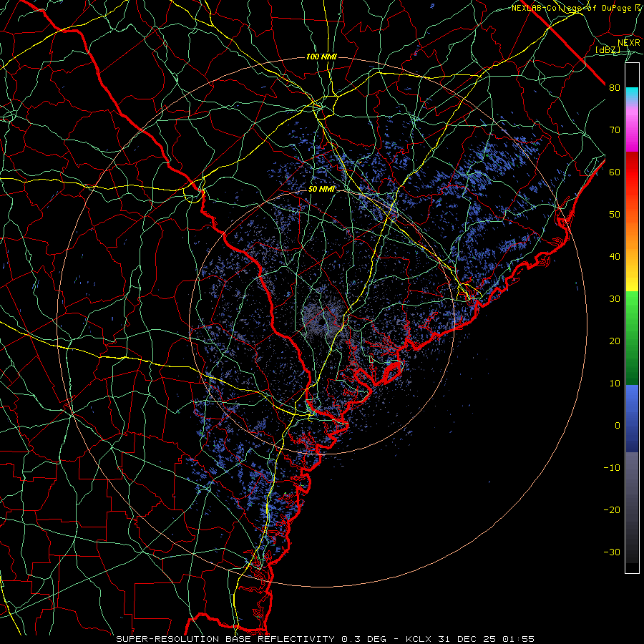Click the 50 NMI range ring label
Viewport: 644px width, 644px height.
(321, 190)
